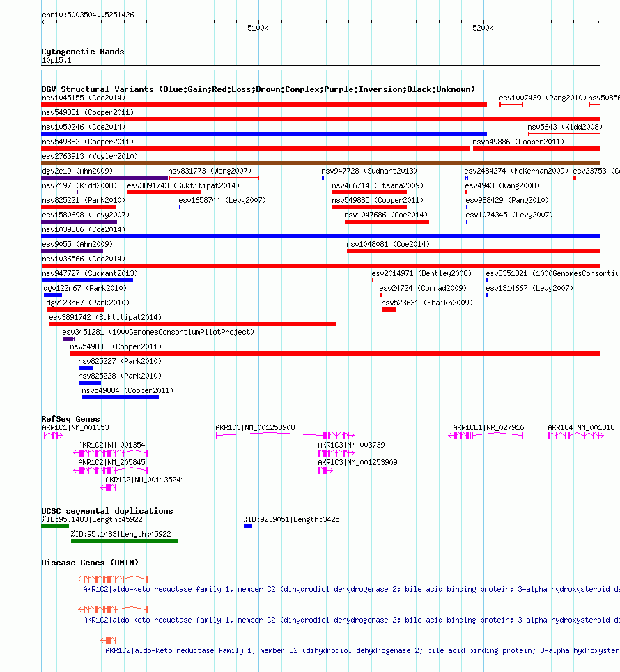620x672 pixels.
Task: Open the esv2763913 (Vogler2010) brown complex bar
Action: 320,163
